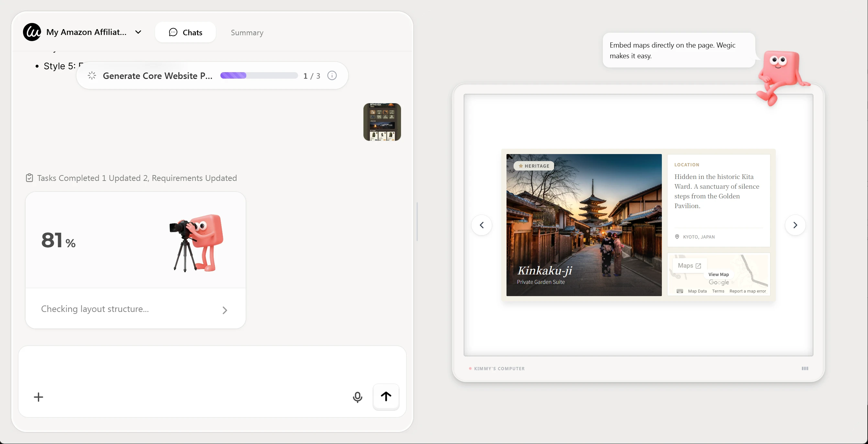The width and height of the screenshot is (868, 444).
Task: Click the panel divider handle
Action: [x=417, y=222]
